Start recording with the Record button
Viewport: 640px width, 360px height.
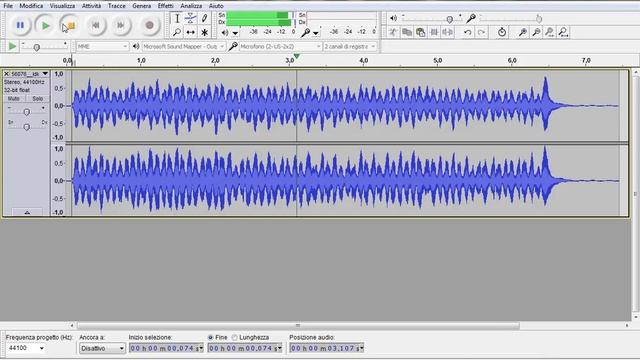[x=149, y=25]
